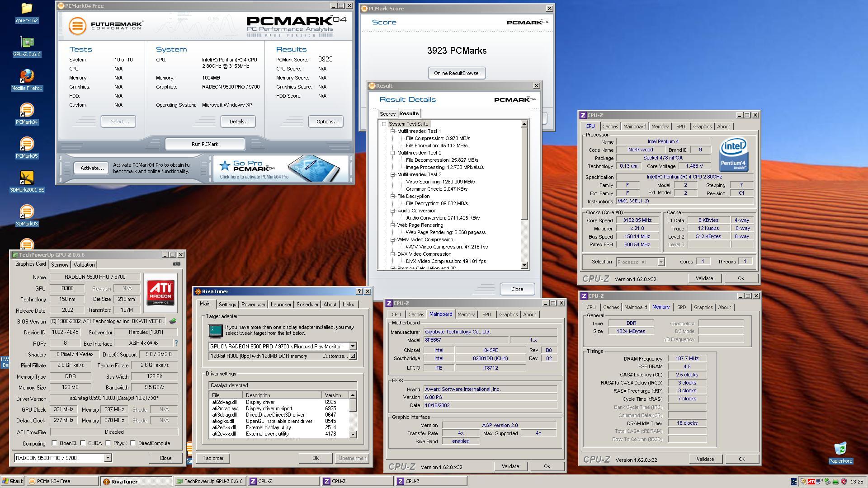This screenshot has width=868, height=488.
Task: Select the 3DMark2001 SE desktop shortcut
Action: (x=27, y=182)
